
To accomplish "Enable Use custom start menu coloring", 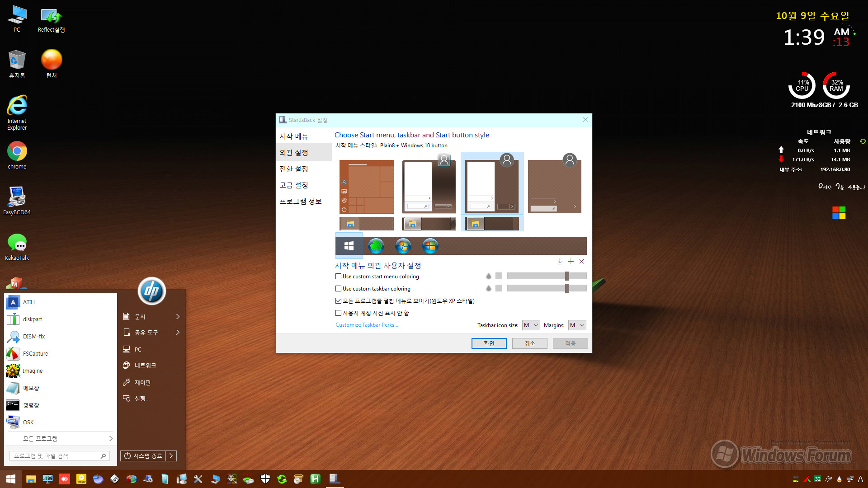I will coord(338,277).
